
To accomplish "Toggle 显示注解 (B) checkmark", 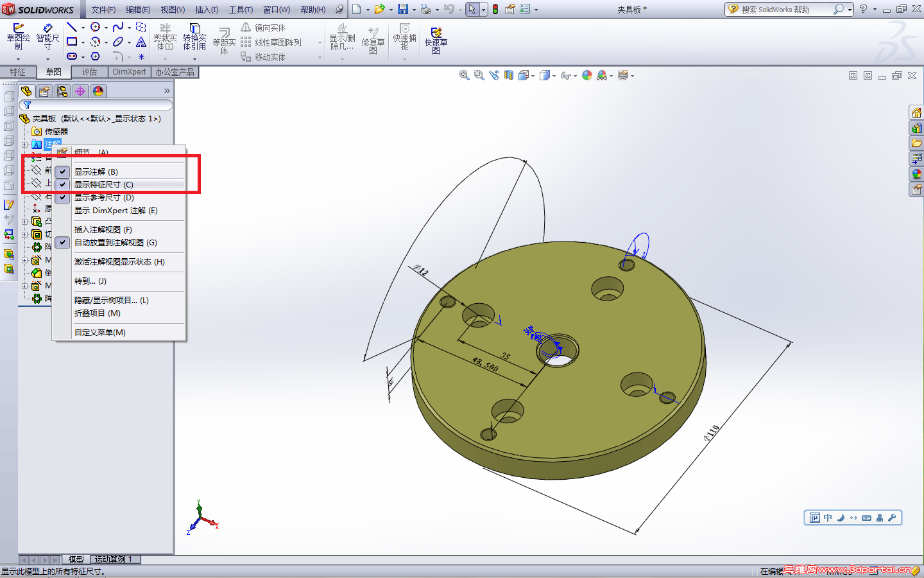I will click(62, 171).
